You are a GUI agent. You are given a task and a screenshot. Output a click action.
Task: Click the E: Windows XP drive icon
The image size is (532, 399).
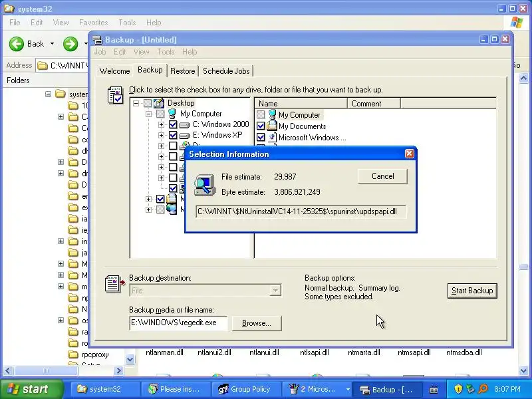point(184,136)
